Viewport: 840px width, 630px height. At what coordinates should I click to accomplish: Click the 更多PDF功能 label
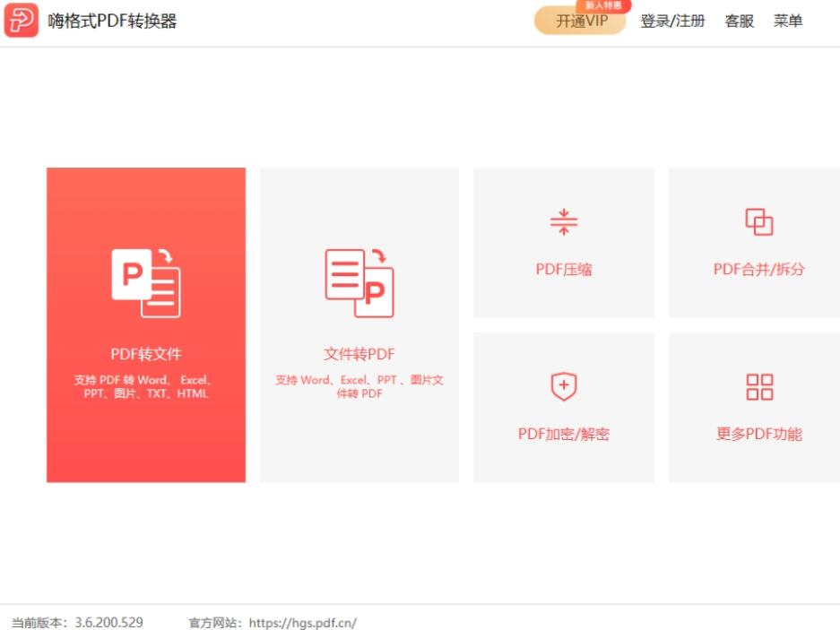coord(759,434)
